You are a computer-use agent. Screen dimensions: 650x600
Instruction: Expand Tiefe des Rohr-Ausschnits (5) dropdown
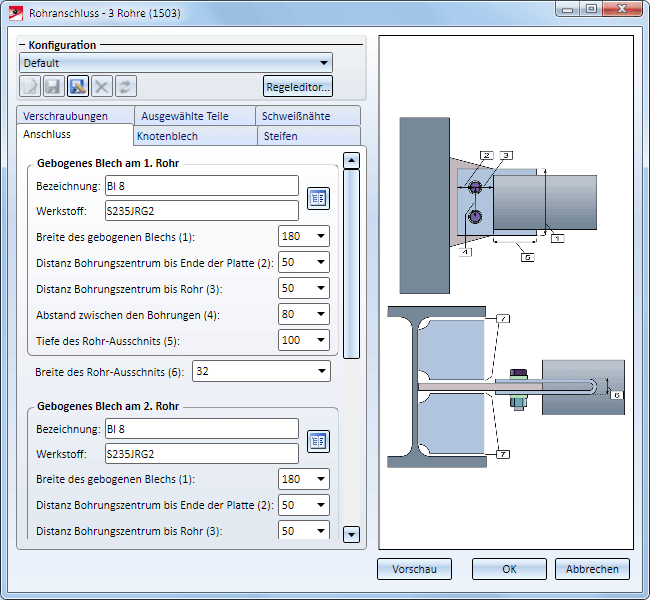(x=320, y=340)
